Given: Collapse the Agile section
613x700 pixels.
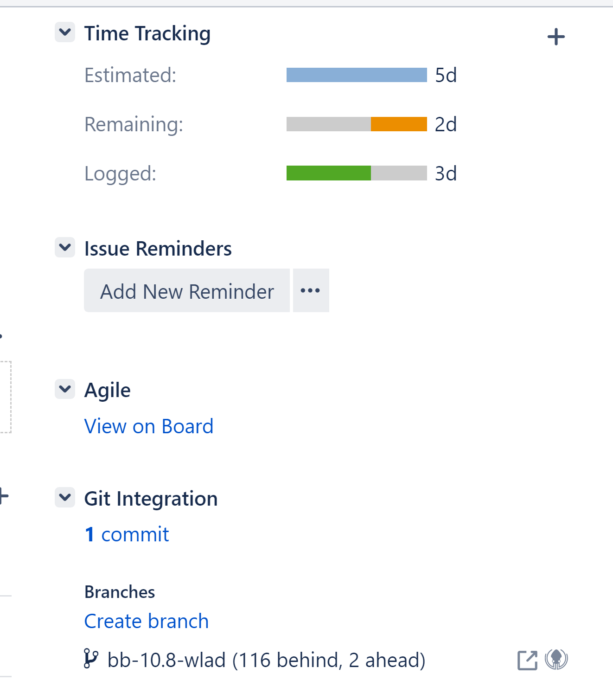Looking at the screenshot, I should coord(65,389).
